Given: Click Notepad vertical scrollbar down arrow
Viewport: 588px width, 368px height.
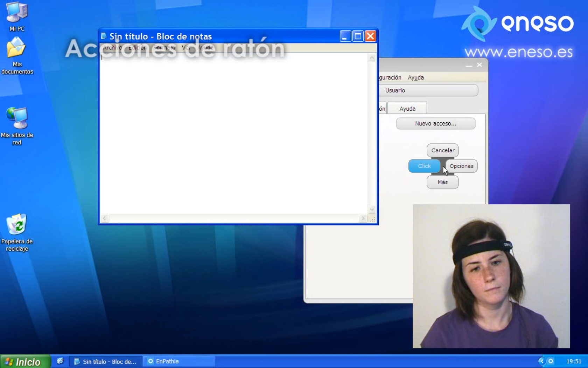Looking at the screenshot, I should pos(372,210).
